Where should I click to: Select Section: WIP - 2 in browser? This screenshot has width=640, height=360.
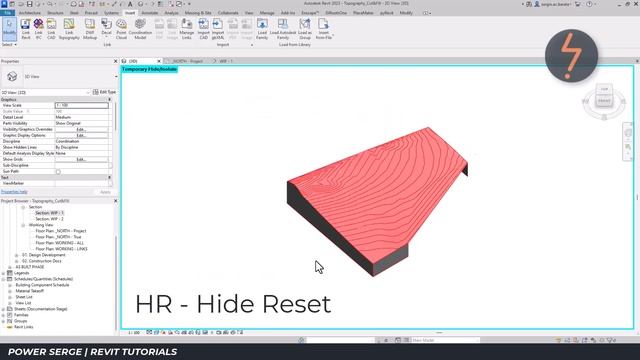pyautogui.click(x=49, y=219)
